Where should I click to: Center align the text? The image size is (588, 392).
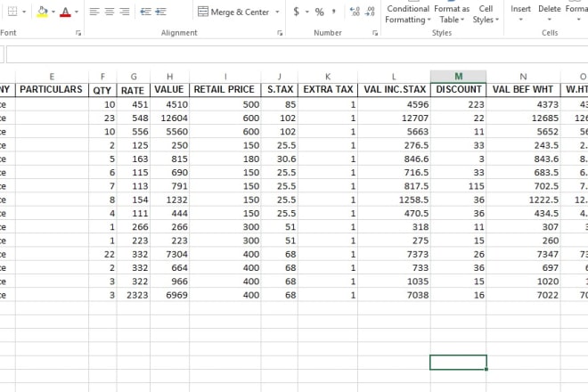click(109, 12)
